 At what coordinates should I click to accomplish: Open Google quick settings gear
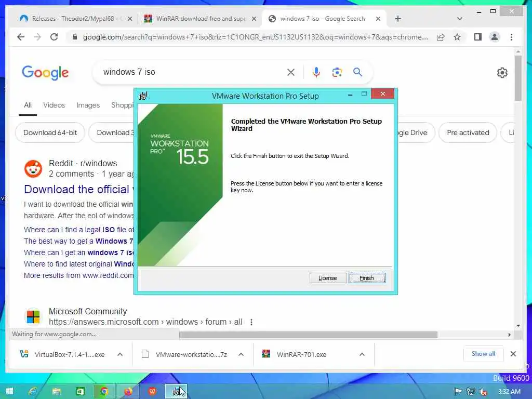pyautogui.click(x=502, y=73)
